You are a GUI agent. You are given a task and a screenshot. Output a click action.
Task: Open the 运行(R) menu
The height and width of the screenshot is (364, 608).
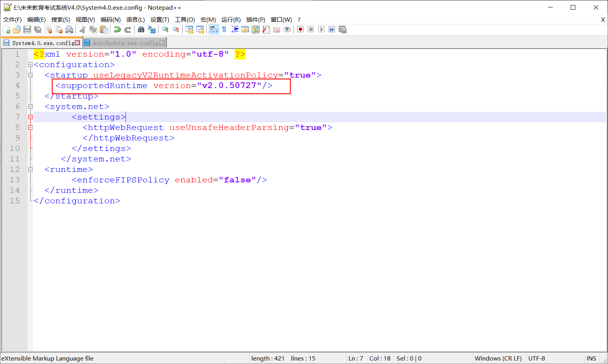point(231,19)
